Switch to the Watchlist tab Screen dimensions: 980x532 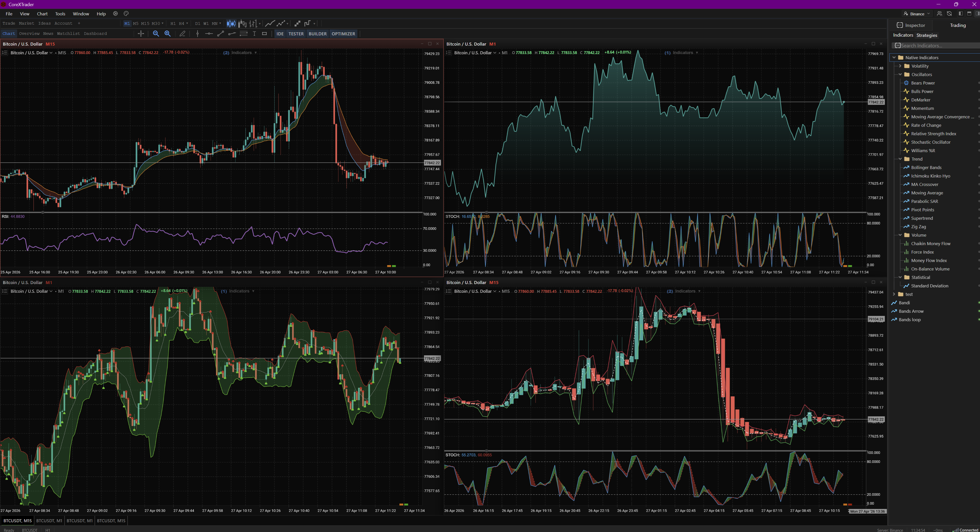click(x=68, y=34)
